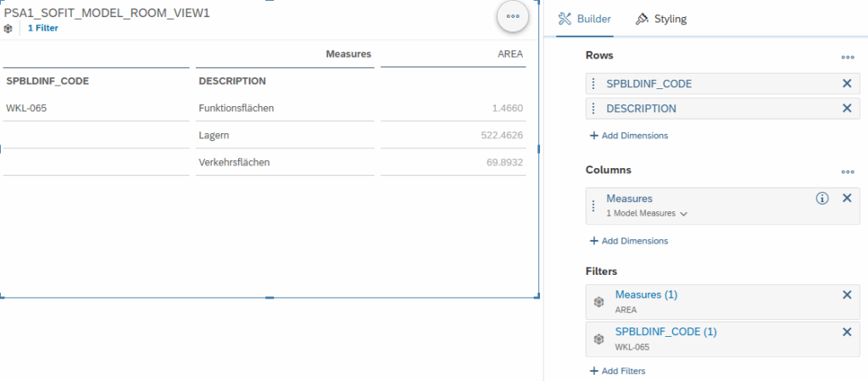The height and width of the screenshot is (381, 868).
Task: Open the 1 Filter link
Action: tap(43, 28)
